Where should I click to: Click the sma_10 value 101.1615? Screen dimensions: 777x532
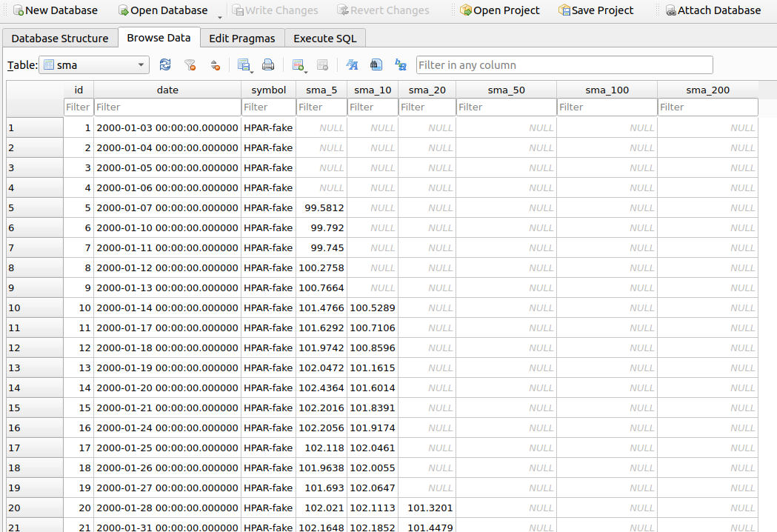coord(373,368)
